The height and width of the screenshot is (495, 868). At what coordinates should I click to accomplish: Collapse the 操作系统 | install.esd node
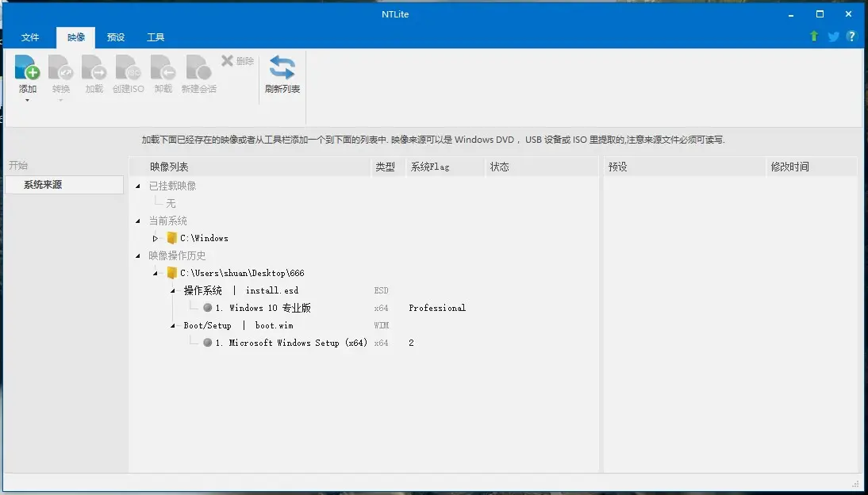click(173, 290)
